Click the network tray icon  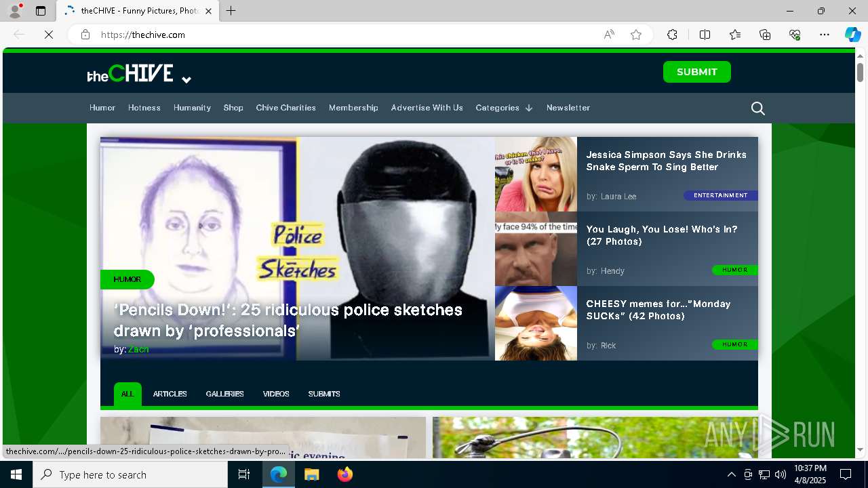coord(764,474)
